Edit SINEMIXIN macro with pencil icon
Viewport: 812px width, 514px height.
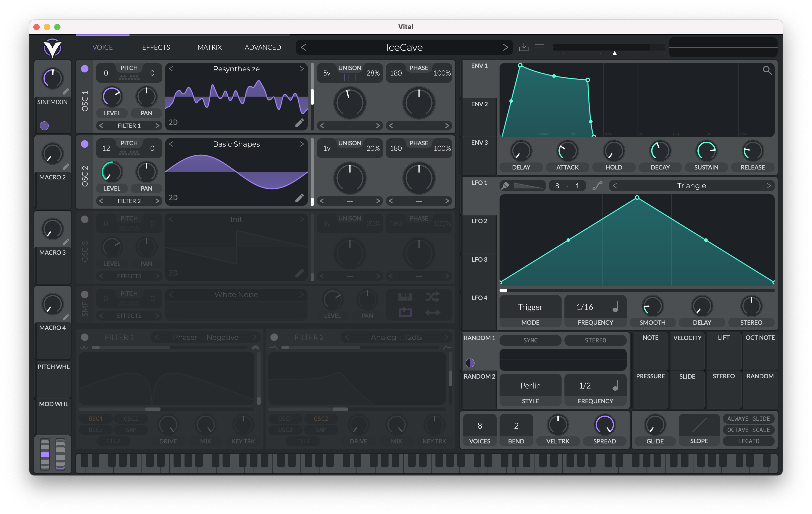(x=66, y=91)
